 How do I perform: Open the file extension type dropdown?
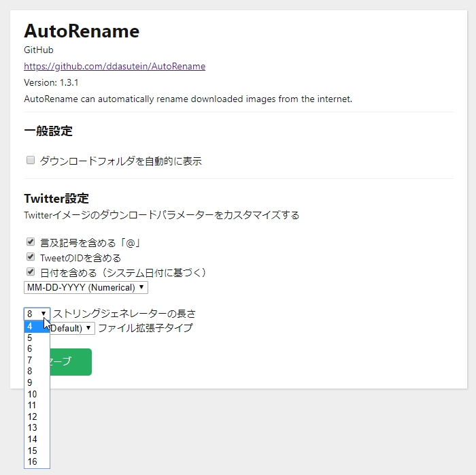(x=72, y=328)
